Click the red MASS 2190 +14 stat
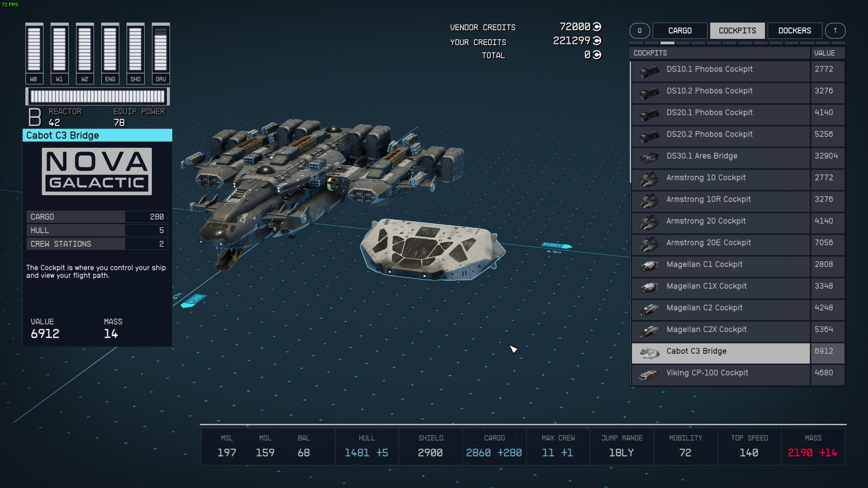The width and height of the screenshot is (868, 488). pyautogui.click(x=813, y=446)
